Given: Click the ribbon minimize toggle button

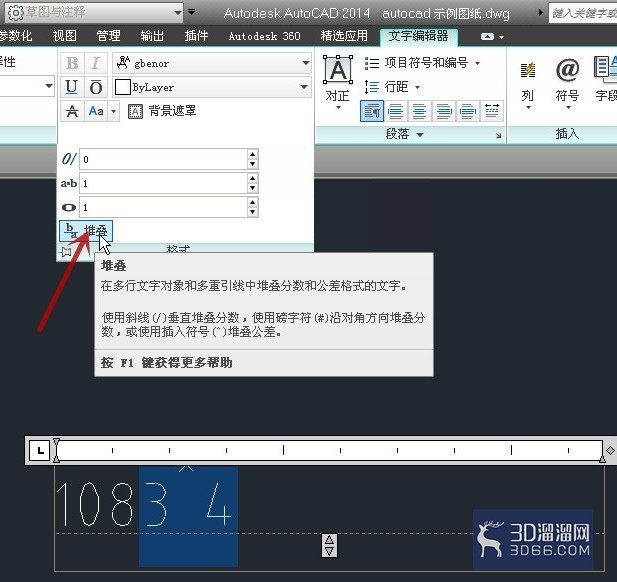Looking at the screenshot, I should (x=487, y=37).
